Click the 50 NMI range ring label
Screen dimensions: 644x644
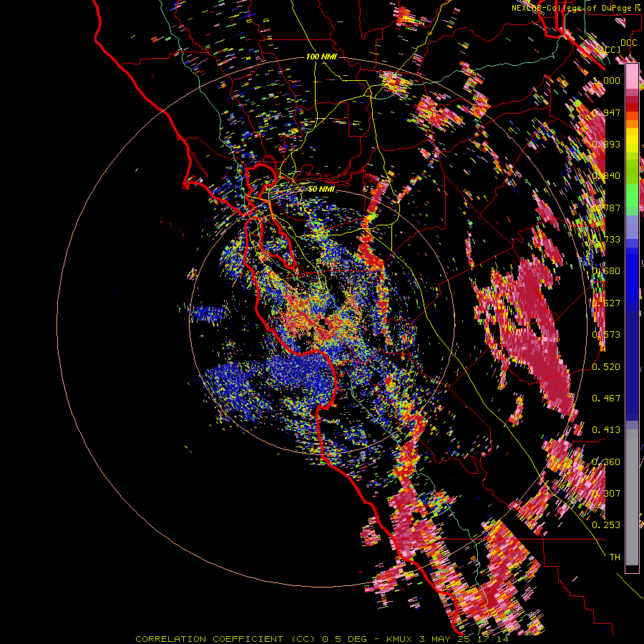(x=321, y=189)
